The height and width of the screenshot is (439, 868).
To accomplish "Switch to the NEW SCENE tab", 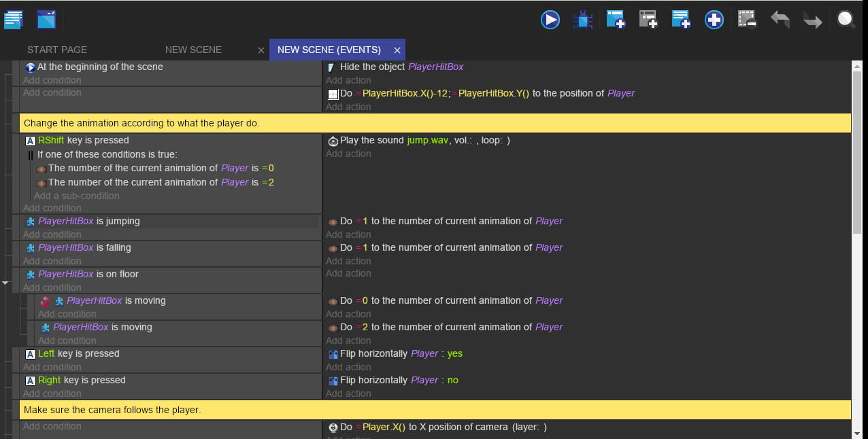I will (193, 50).
